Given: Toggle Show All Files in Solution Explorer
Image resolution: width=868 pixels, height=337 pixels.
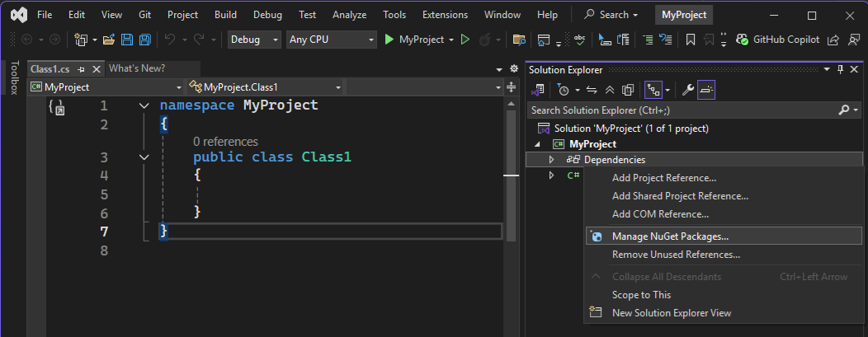Looking at the screenshot, I should 628,89.
